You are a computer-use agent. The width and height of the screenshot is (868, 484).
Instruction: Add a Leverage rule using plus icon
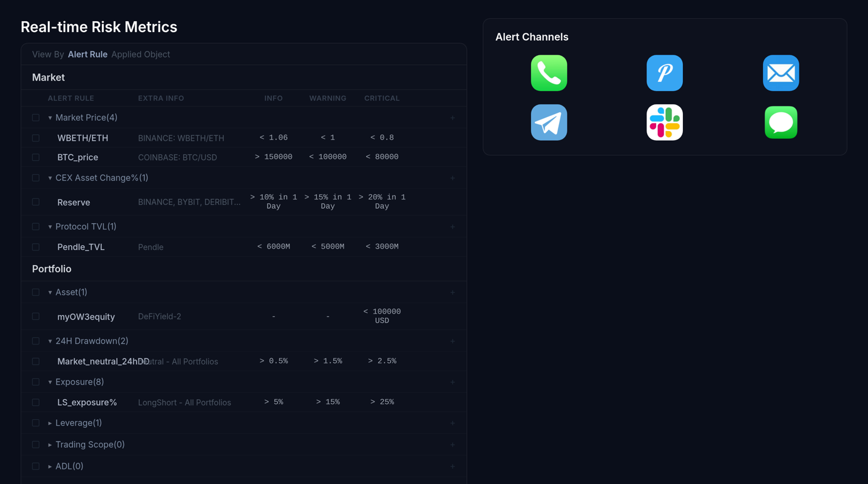pos(452,423)
